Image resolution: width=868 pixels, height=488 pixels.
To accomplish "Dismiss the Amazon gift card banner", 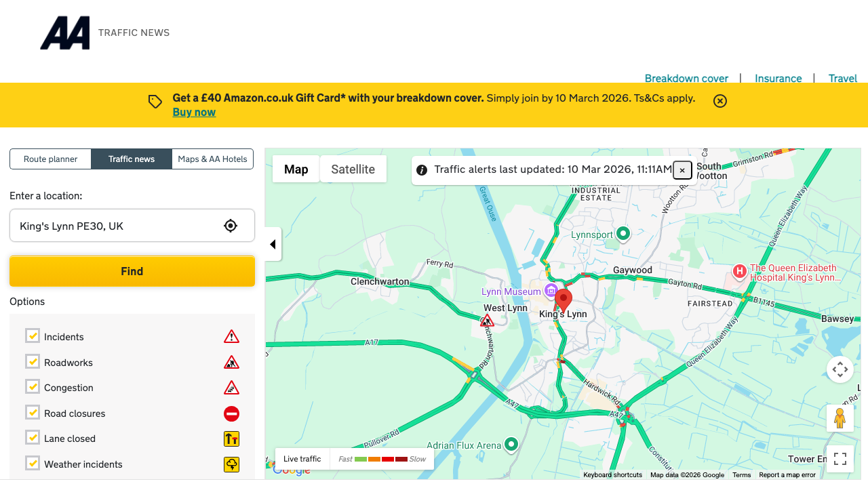I will pyautogui.click(x=719, y=101).
